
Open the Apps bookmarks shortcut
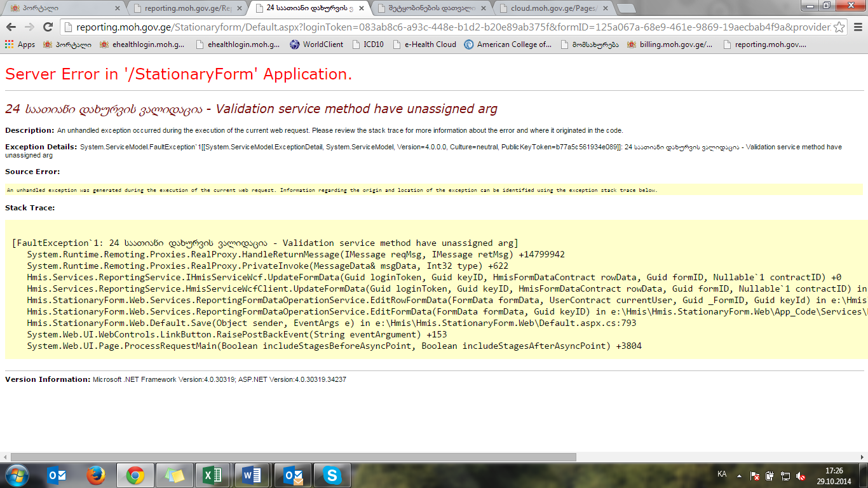(x=20, y=44)
